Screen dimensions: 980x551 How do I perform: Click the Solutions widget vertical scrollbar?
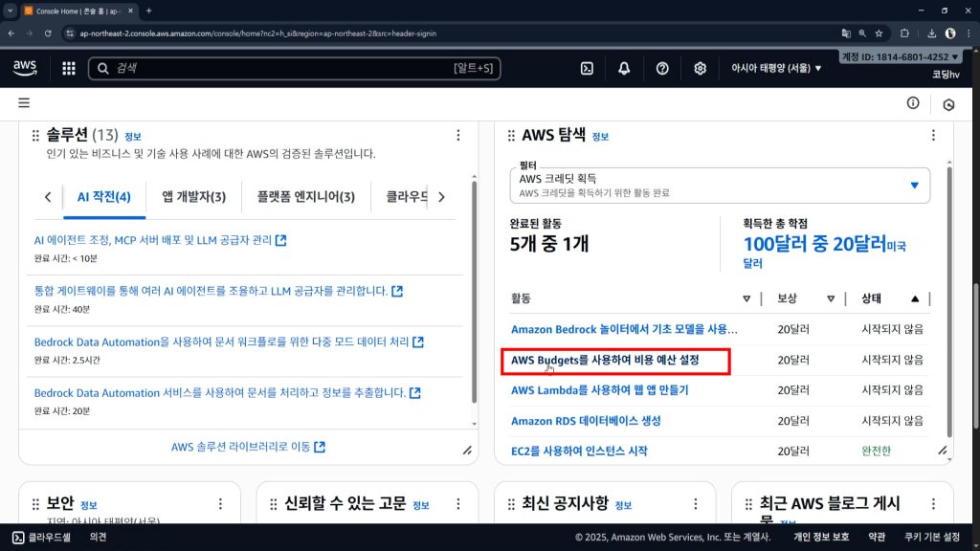pyautogui.click(x=474, y=293)
